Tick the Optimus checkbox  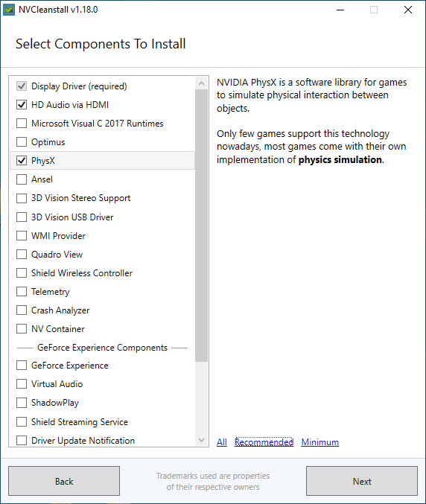[x=22, y=142]
